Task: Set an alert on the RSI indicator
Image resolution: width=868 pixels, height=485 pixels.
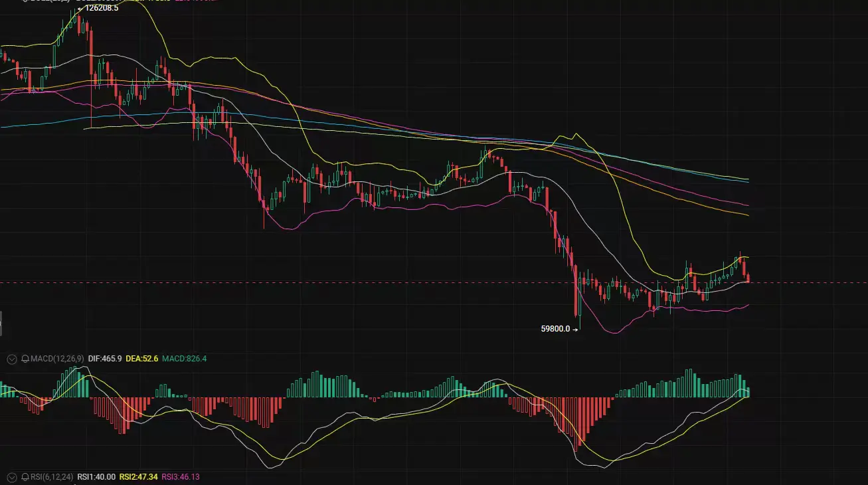Action: click(25, 477)
